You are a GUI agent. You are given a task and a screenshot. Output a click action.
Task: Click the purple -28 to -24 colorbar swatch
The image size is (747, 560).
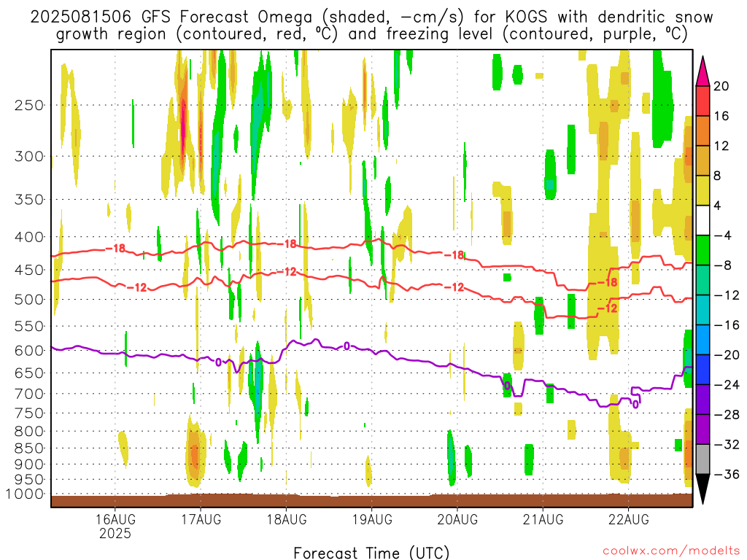tap(703, 400)
